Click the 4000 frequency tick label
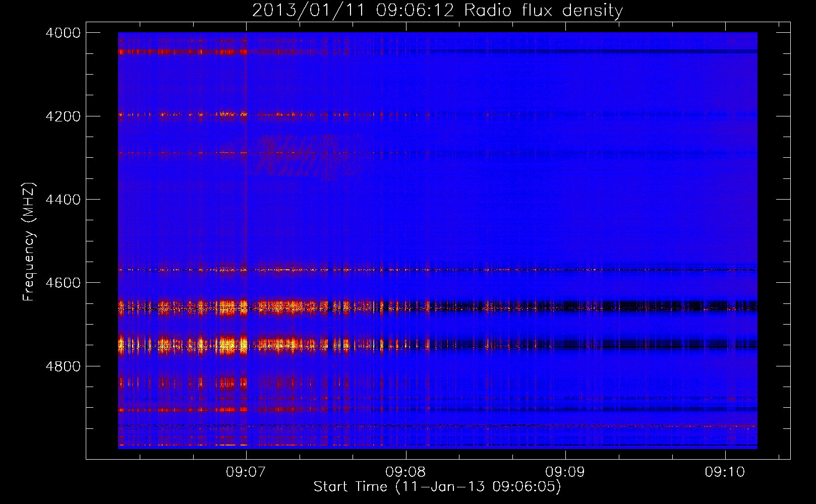 (x=63, y=33)
